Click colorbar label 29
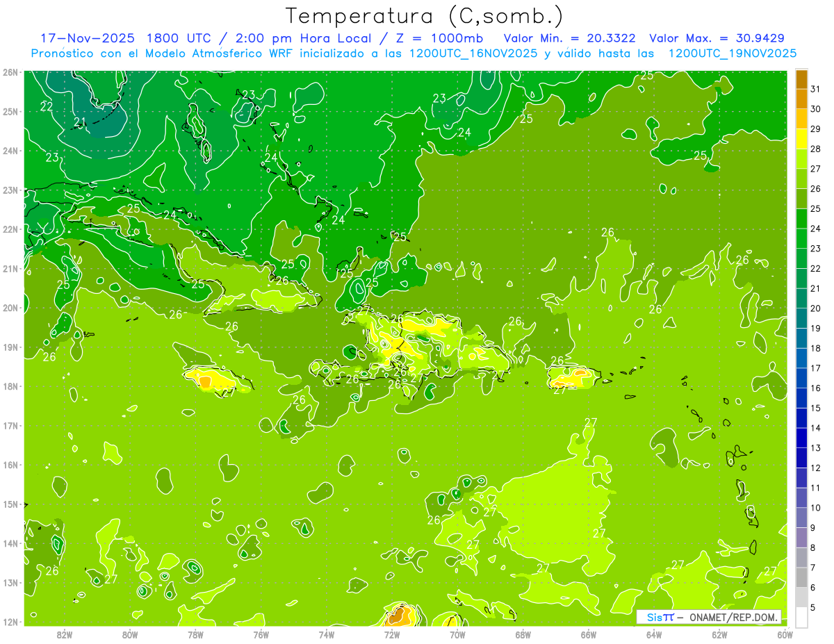The height and width of the screenshot is (644, 834). point(815,129)
